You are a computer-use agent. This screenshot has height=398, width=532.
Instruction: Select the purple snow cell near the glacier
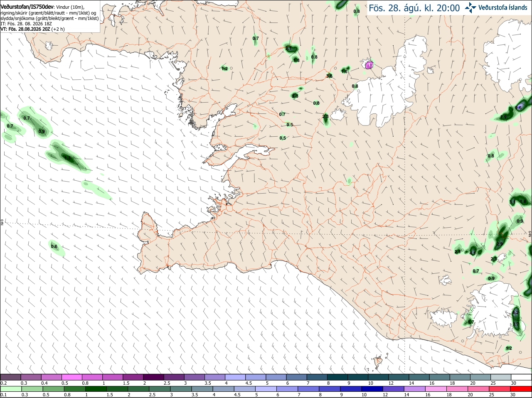[x=369, y=65]
